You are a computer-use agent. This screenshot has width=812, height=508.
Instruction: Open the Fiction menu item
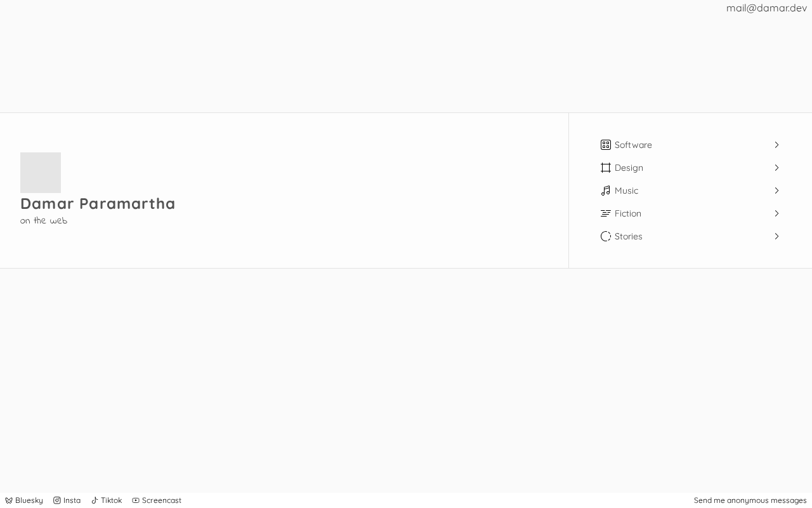(x=628, y=213)
